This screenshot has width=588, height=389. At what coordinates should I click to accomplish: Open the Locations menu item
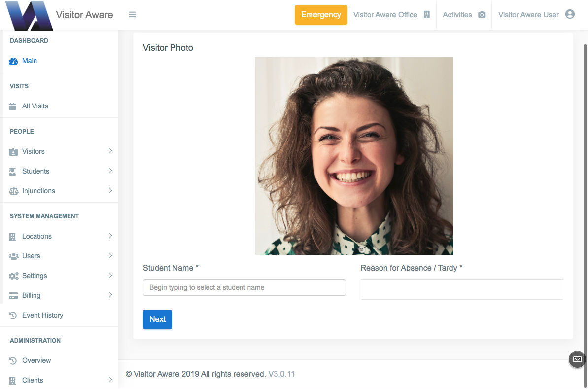(x=60, y=236)
